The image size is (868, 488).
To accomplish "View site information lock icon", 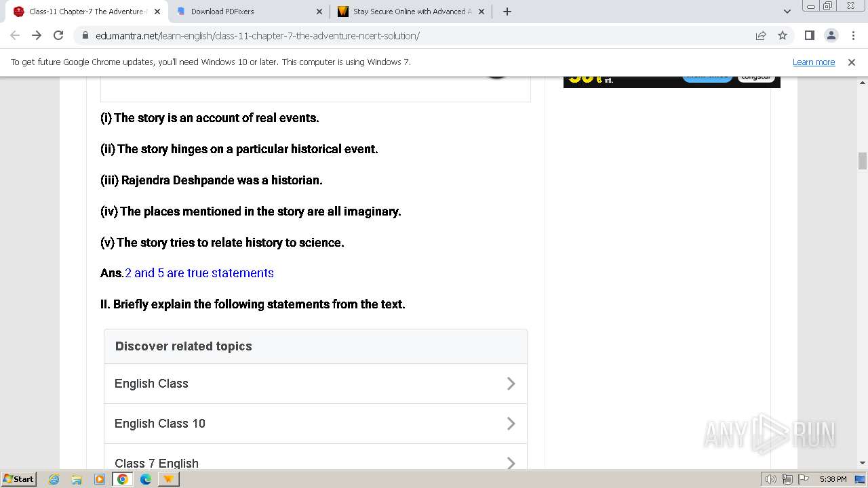I will click(x=85, y=35).
